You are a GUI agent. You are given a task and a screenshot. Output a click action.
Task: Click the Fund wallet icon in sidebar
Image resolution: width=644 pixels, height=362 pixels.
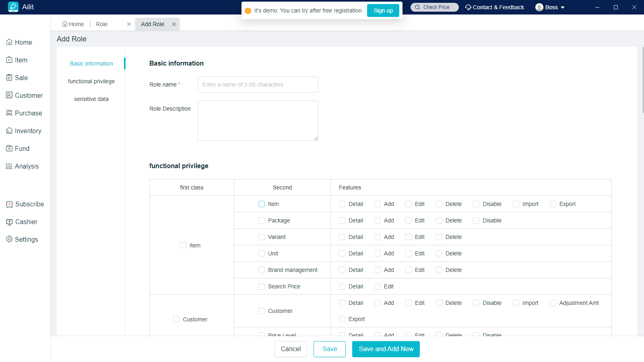[x=9, y=148]
